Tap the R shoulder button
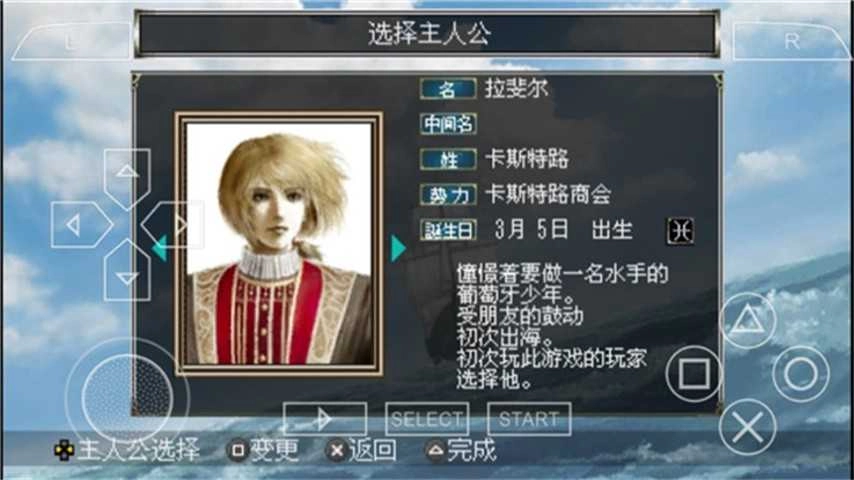 pyautogui.click(x=791, y=41)
